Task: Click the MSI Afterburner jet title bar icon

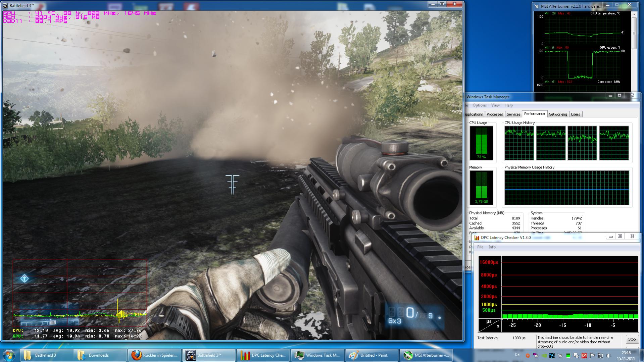Action: pyautogui.click(x=537, y=6)
